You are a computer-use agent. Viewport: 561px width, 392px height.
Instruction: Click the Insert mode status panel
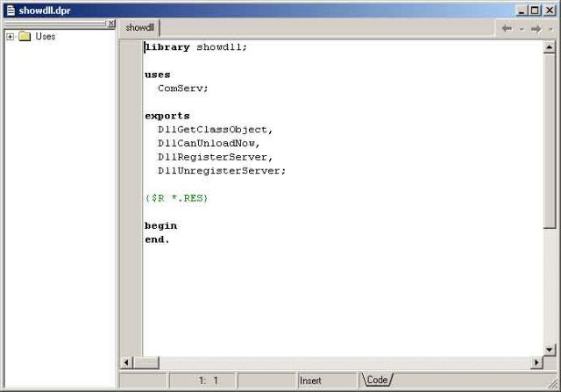pyautogui.click(x=327, y=381)
